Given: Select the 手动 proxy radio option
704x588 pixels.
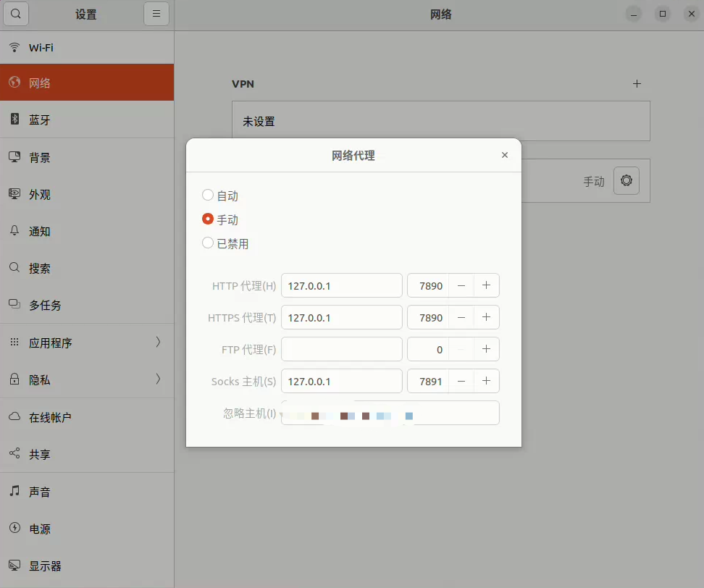Looking at the screenshot, I should (x=208, y=219).
